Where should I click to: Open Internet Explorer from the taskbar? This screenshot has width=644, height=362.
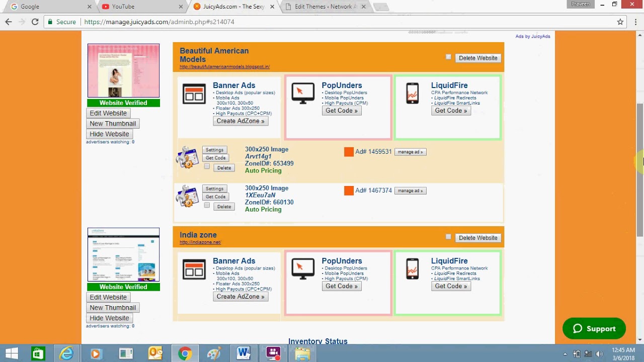tap(66, 353)
